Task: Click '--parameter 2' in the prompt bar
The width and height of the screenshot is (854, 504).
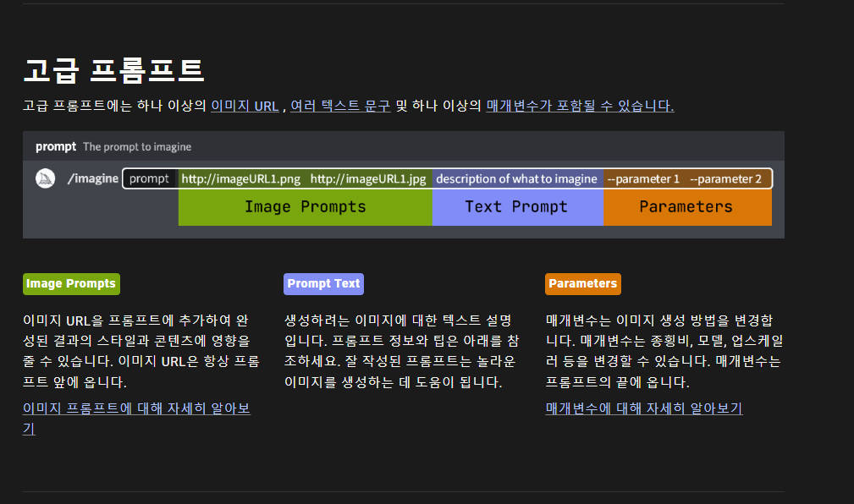Action: point(725,179)
